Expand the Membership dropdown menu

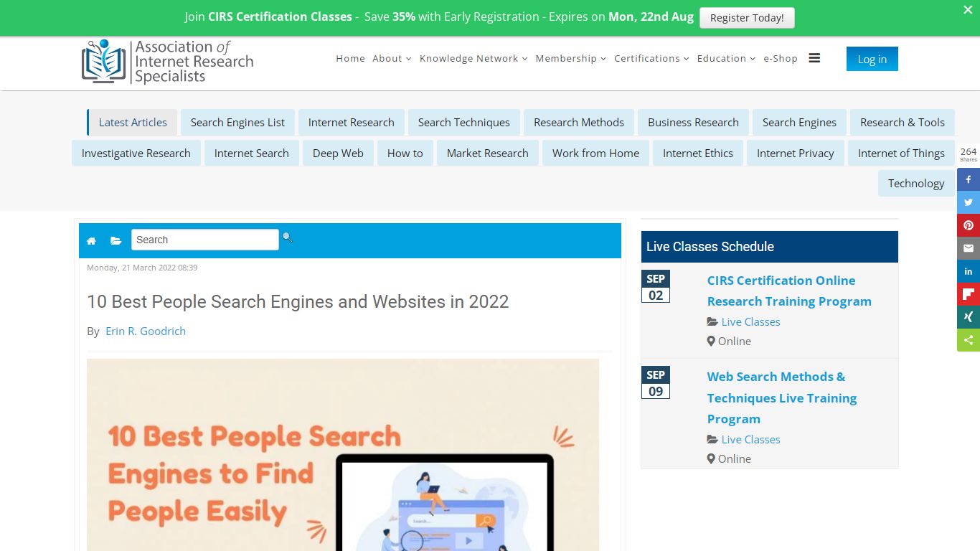570,59
